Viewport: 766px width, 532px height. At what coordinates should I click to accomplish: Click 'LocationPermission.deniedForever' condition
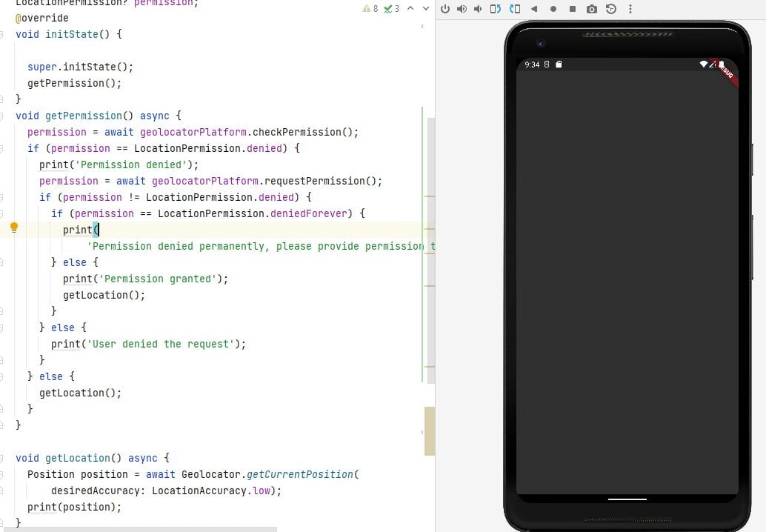point(252,213)
